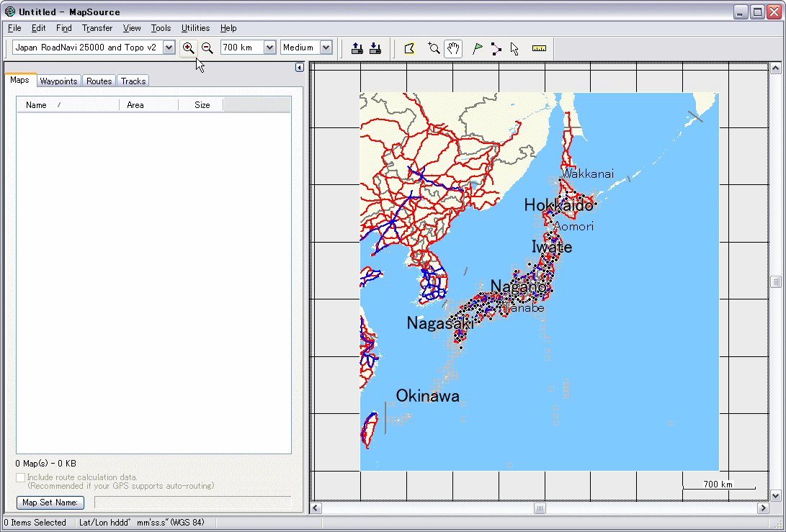The image size is (786, 532).
Task: Click the Map Set Name button
Action: coord(50,502)
